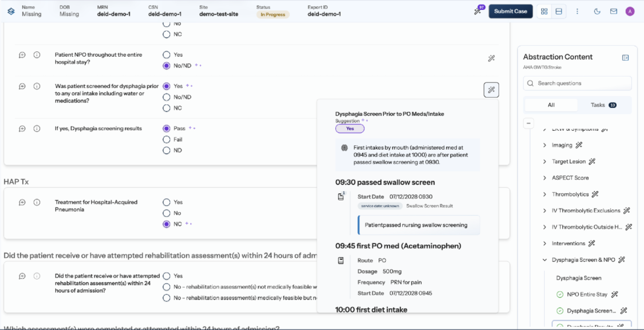Collapse the Dysphagia Screen & NPO section
The image size is (644, 330).
pyautogui.click(x=545, y=260)
